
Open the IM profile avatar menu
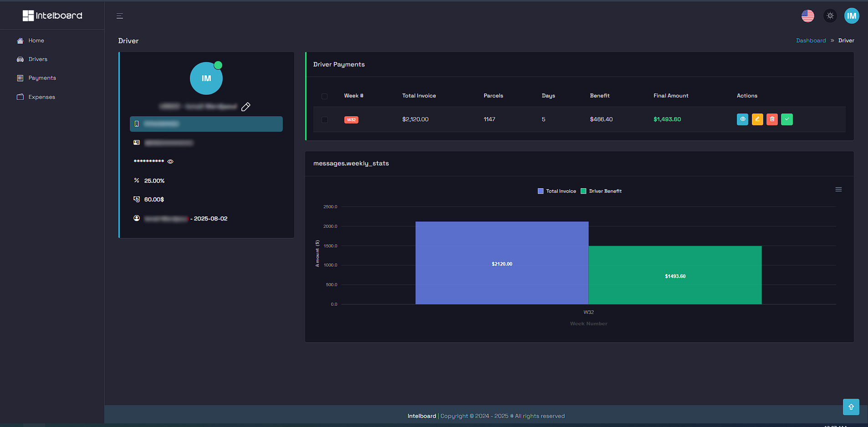click(852, 15)
